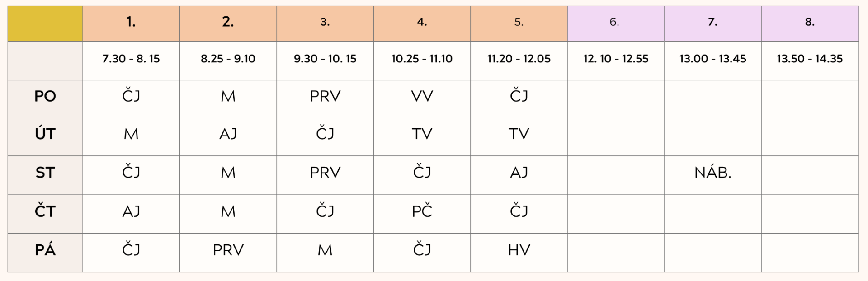Viewport: 868px width, 281px height.
Task: Click the NÁB. cell on Wednesday
Action: [x=712, y=173]
